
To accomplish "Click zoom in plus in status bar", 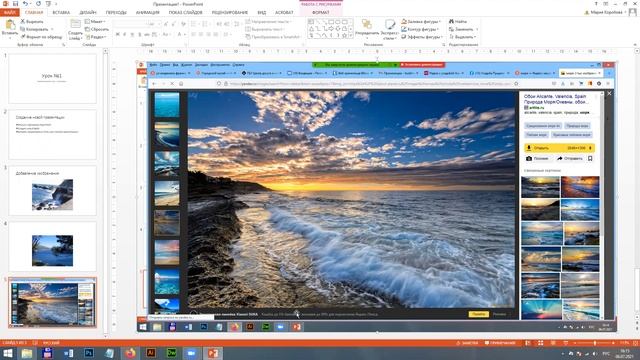I will (613, 343).
